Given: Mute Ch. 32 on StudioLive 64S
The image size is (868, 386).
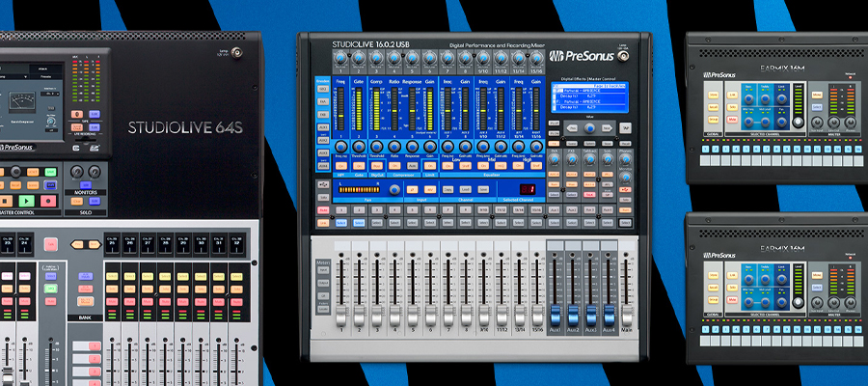Looking at the screenshot, I should (236, 302).
